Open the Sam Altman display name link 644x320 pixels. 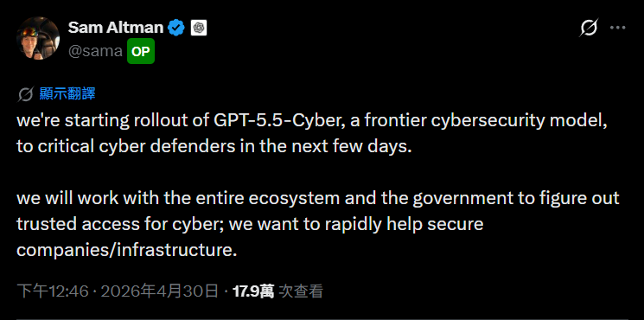pyautogui.click(x=116, y=28)
